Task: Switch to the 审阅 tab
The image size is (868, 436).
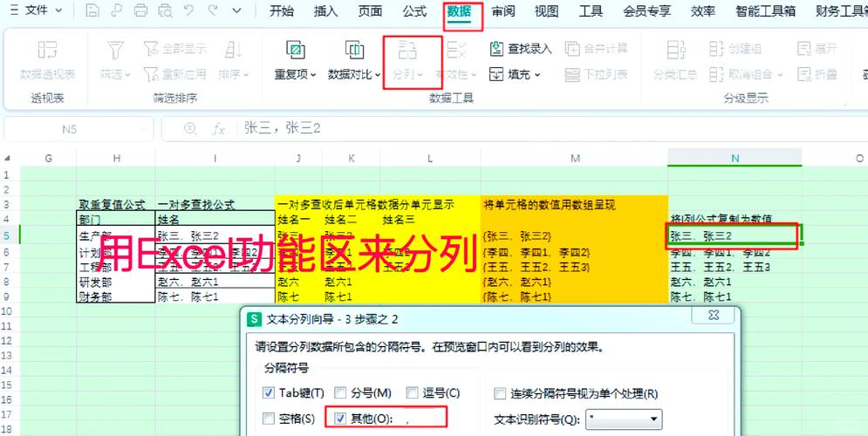Action: pos(502,11)
